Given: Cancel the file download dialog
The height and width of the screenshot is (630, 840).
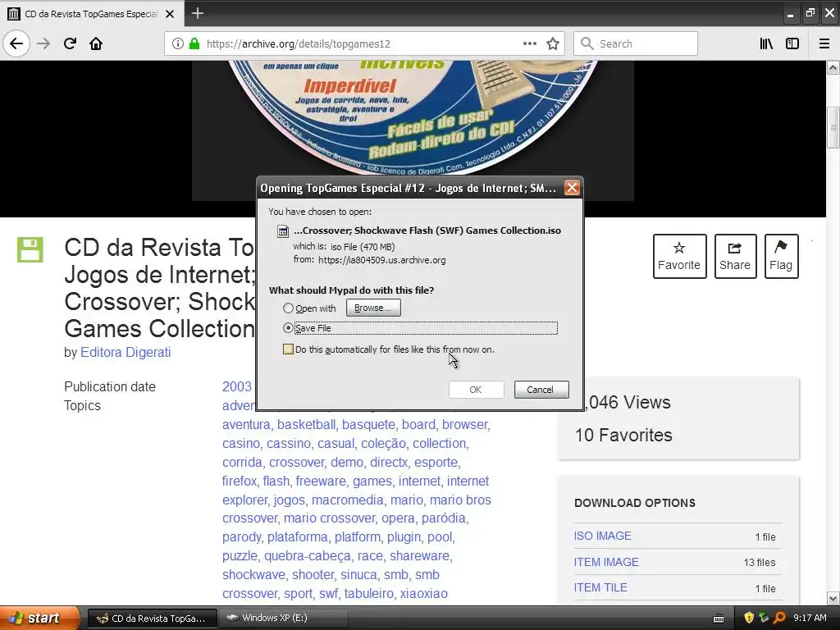Looking at the screenshot, I should pyautogui.click(x=541, y=390).
